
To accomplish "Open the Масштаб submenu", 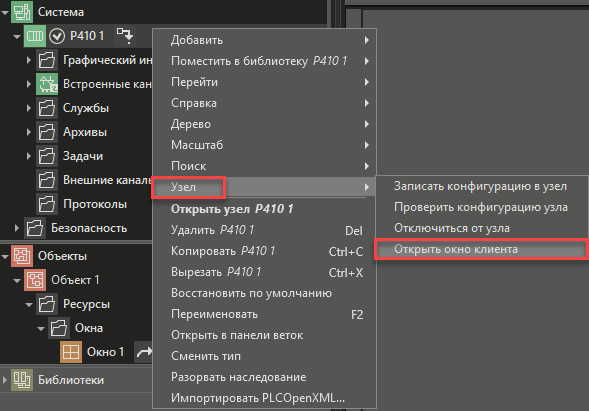I will [264, 145].
